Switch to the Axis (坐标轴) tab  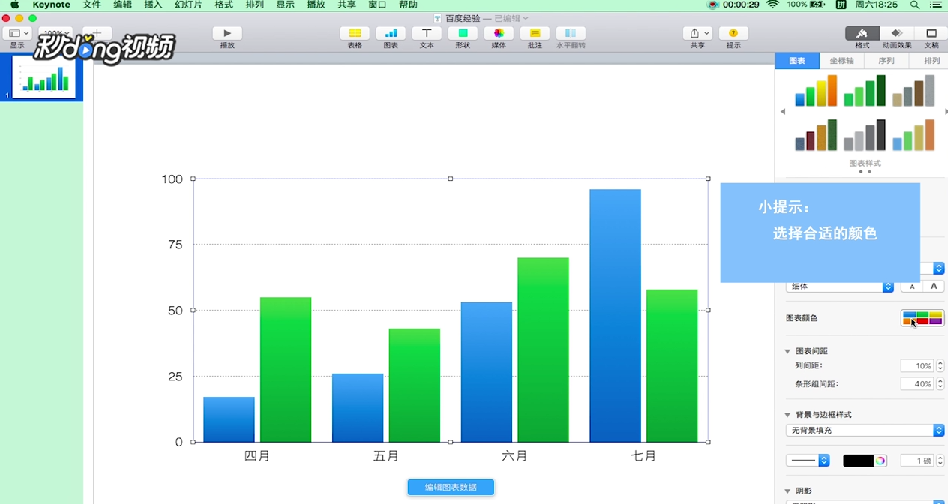coord(842,61)
